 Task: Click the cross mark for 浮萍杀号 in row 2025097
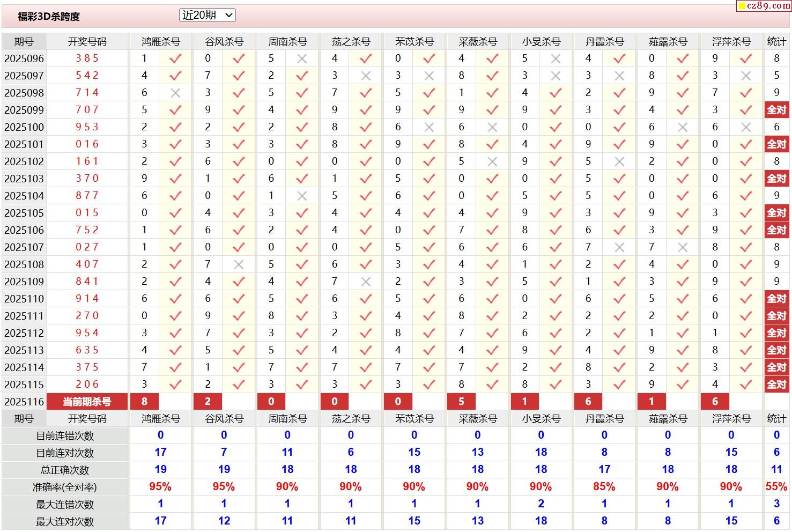[x=746, y=76]
